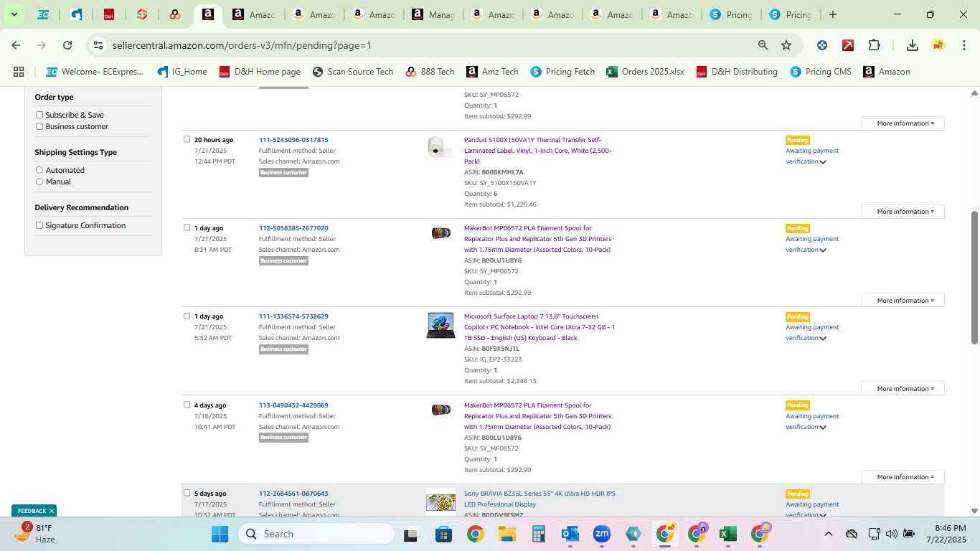Open the Chrome three-dot menu

964,45
